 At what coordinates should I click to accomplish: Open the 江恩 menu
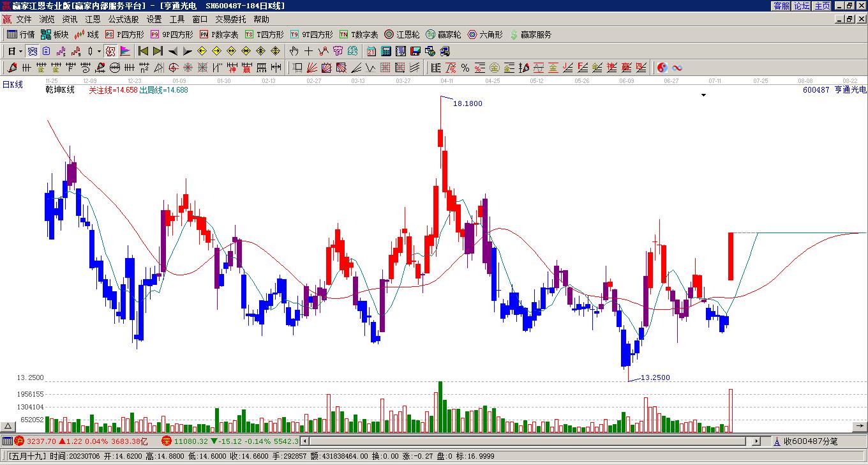[x=93, y=20]
